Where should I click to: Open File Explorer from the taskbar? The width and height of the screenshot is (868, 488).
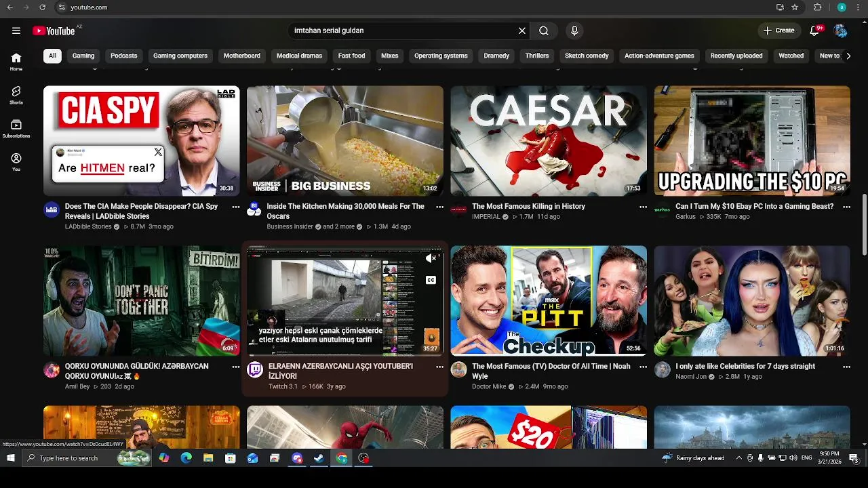(208, 458)
